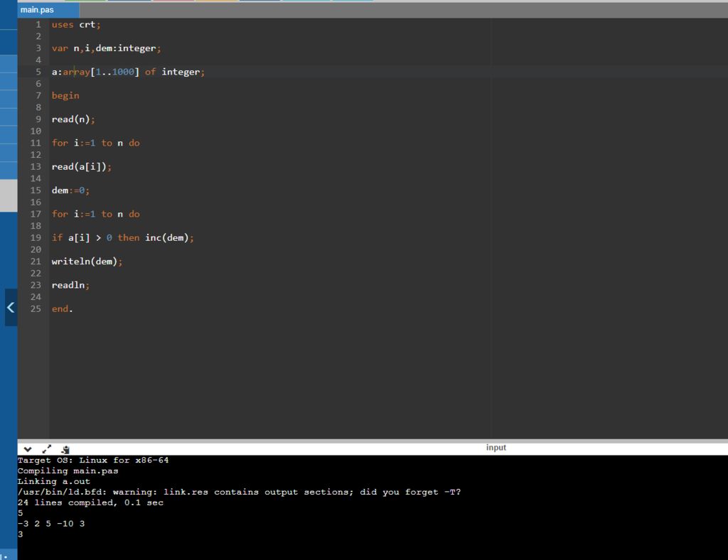Place cursor on 'uses crt;' line
Image resolution: width=728 pixels, height=560 pixels.
coord(76,25)
